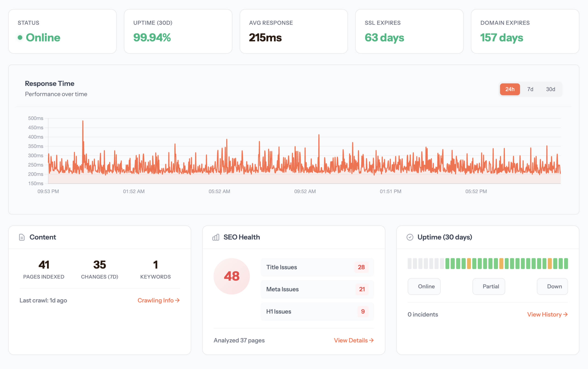The width and height of the screenshot is (588, 369).
Task: Switch to the 7d time range
Action: point(530,89)
